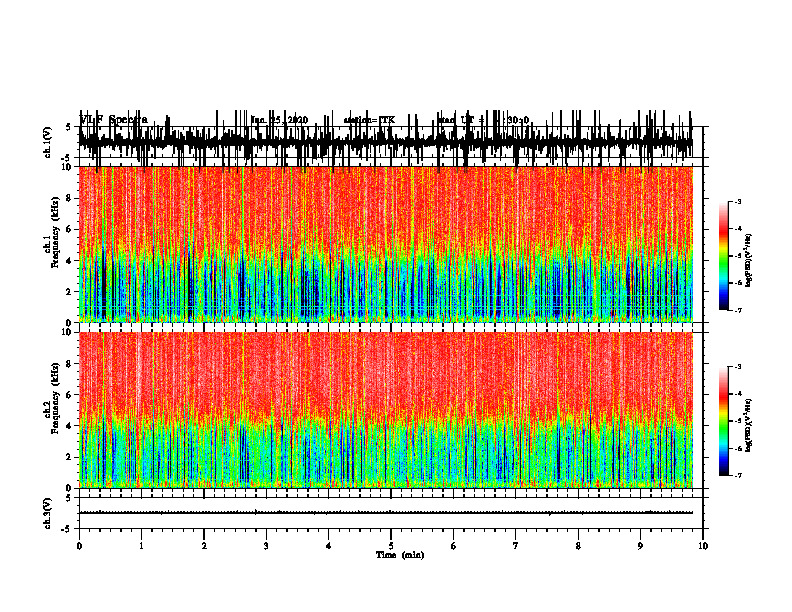
Task: Click the "station=ITK" header label
Action: tap(369, 120)
